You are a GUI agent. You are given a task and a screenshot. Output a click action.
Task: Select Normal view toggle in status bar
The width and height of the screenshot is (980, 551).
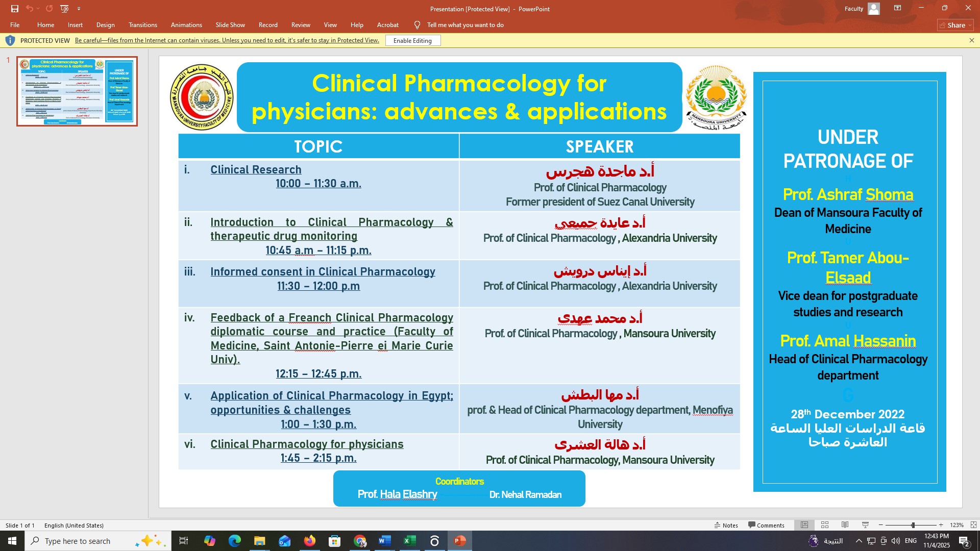pos(804,525)
